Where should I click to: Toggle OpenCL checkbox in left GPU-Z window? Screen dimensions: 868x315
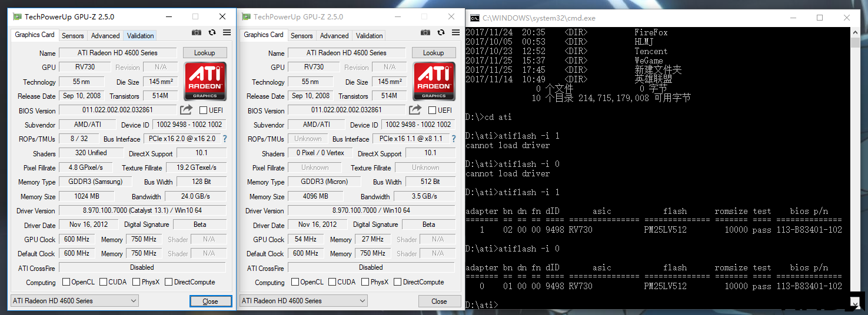(x=66, y=282)
